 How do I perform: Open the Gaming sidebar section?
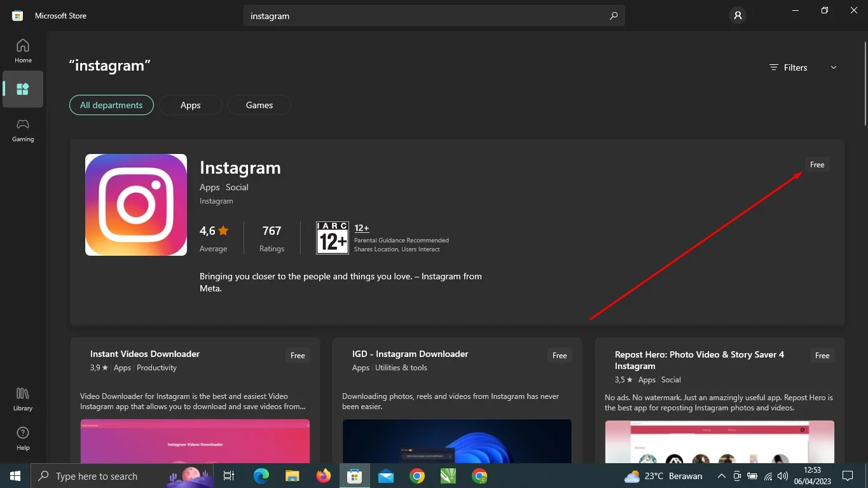(x=23, y=130)
